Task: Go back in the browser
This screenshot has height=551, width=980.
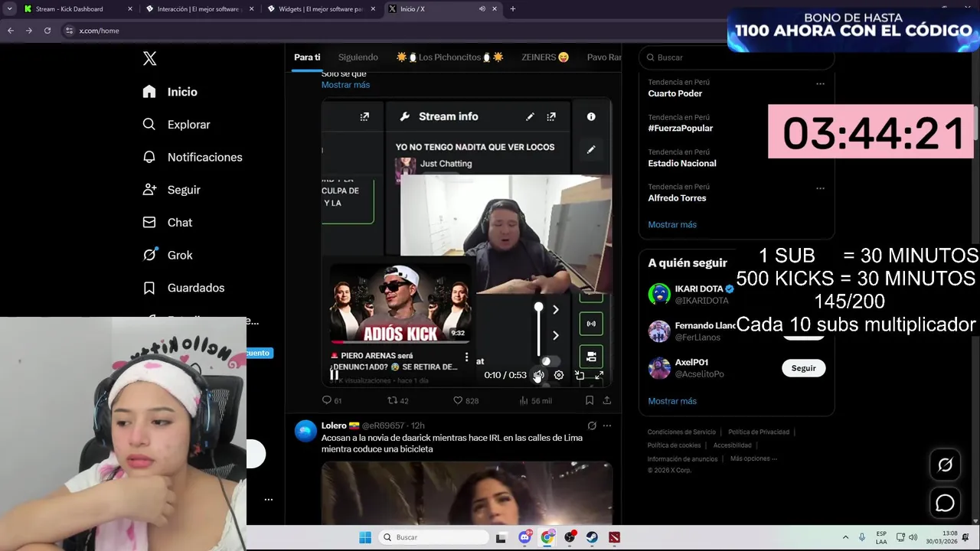Action: (x=11, y=31)
